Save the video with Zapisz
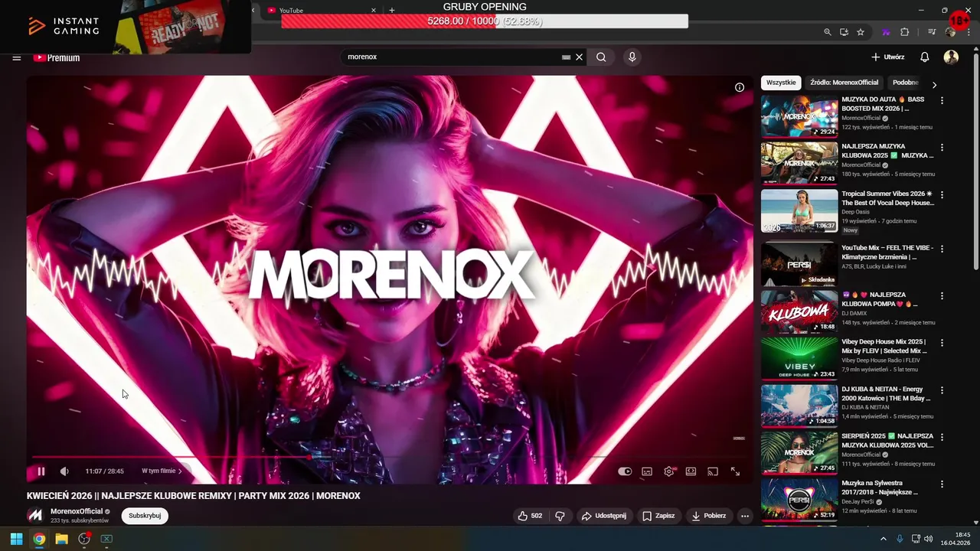The height and width of the screenshot is (551, 980). [x=658, y=516]
